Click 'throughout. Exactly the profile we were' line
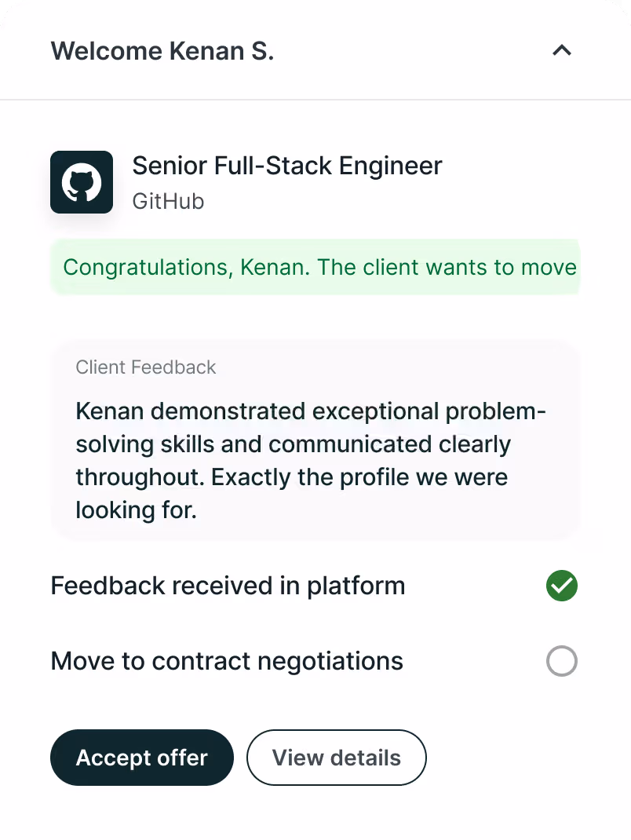Screen dimensions: 631x840 (x=291, y=477)
